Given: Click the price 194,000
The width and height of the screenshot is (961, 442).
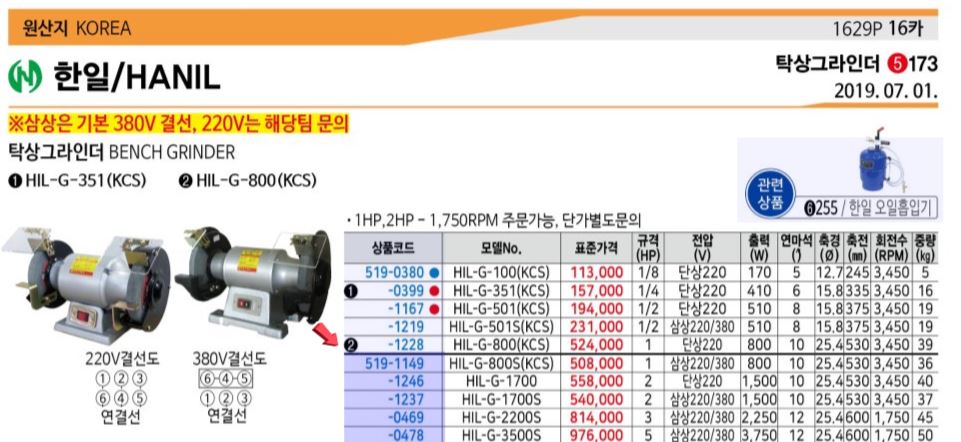Looking at the screenshot, I should [x=597, y=308].
